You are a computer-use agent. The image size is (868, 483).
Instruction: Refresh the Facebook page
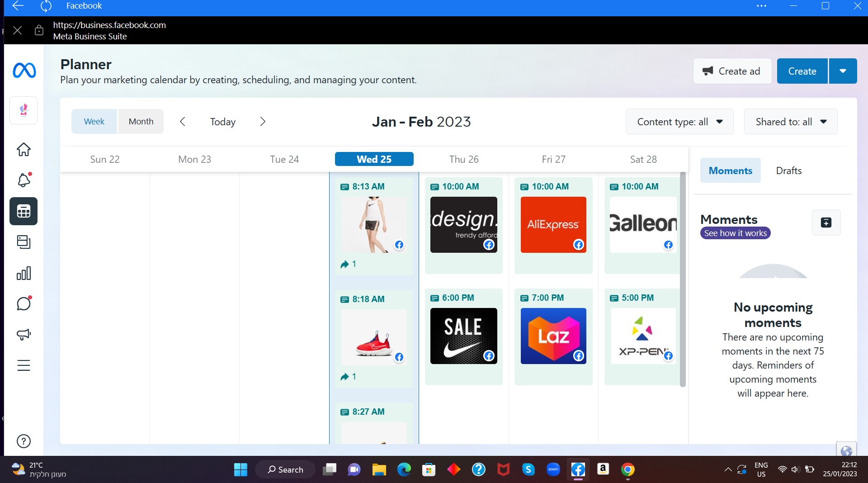tap(46, 6)
